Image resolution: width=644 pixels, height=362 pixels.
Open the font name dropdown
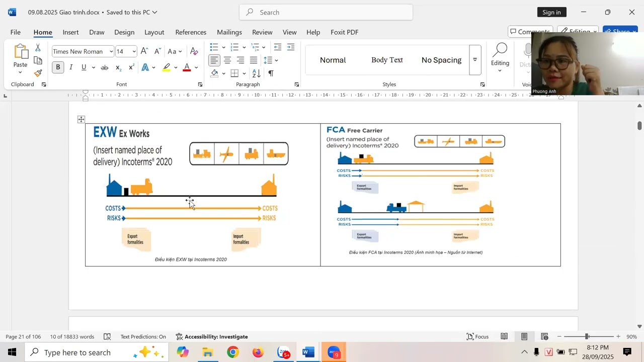click(x=111, y=51)
